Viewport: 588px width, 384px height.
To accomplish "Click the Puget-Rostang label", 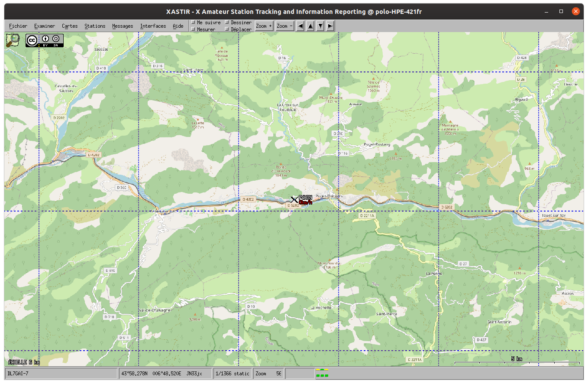I will [x=377, y=144].
